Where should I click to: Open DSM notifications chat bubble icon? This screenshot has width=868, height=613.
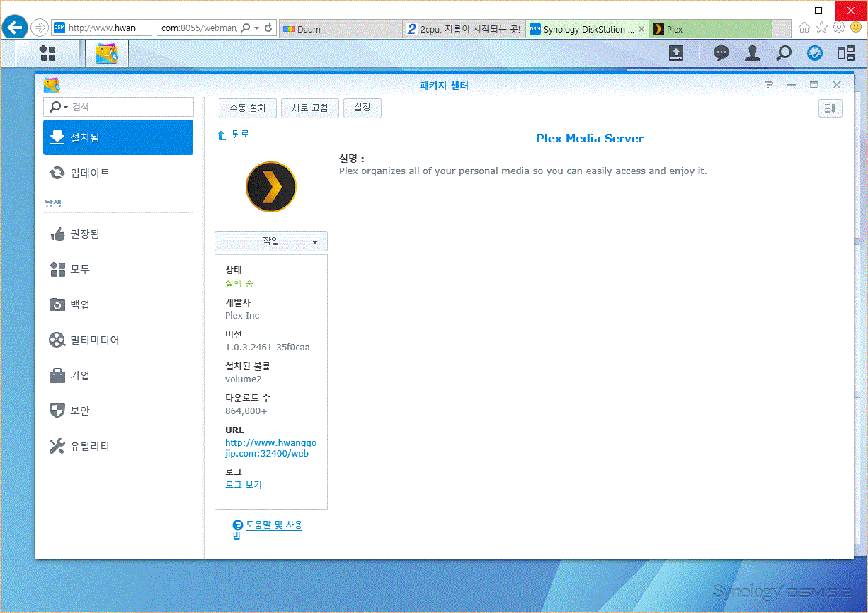721,53
